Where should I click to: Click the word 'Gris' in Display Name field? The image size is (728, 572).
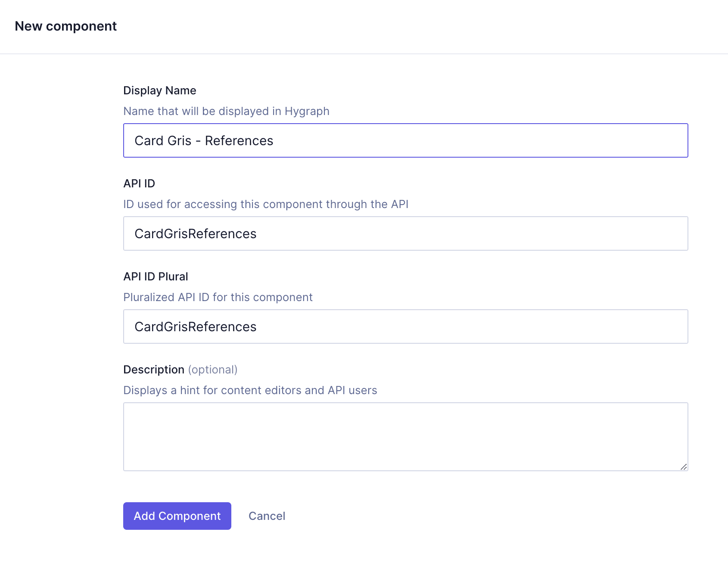179,141
